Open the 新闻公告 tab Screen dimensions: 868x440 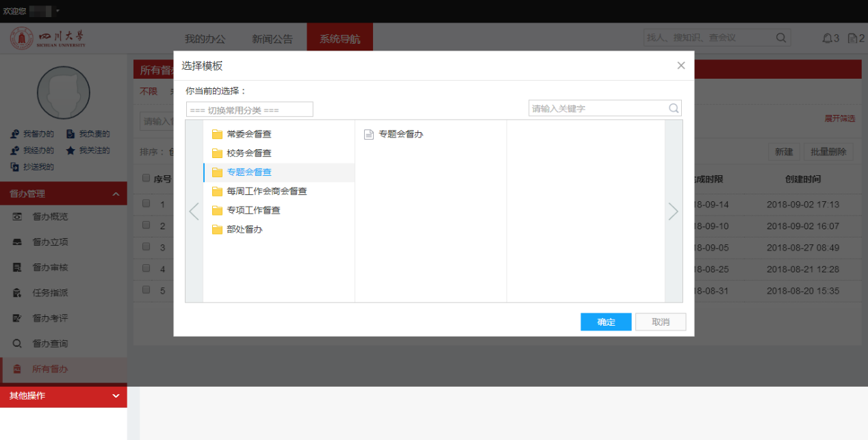(x=272, y=39)
